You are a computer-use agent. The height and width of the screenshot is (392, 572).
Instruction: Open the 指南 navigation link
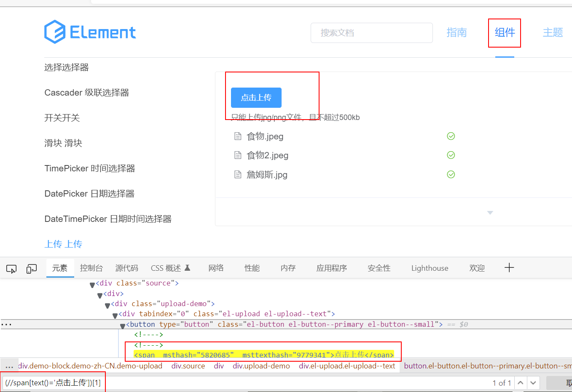pos(457,32)
